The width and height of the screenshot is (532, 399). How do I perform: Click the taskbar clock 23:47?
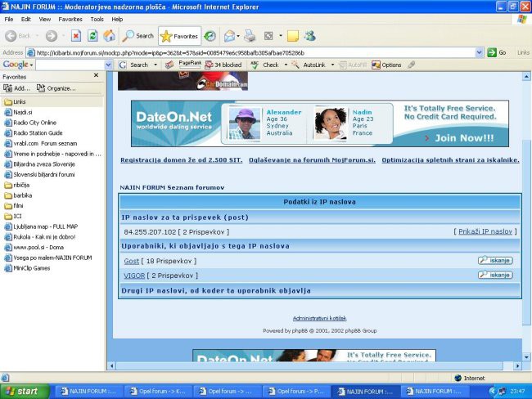[x=517, y=391]
